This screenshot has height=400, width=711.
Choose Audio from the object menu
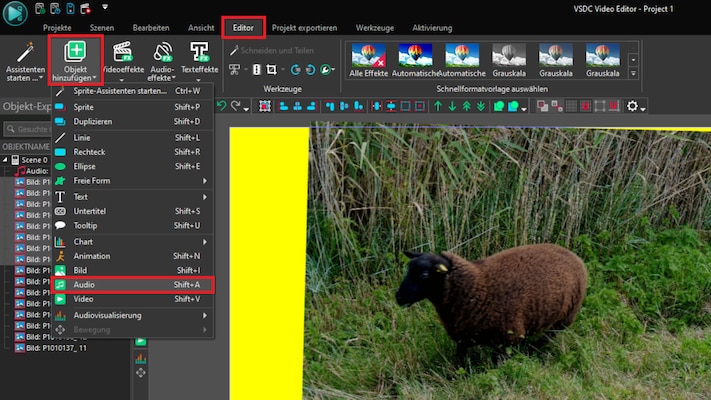(x=84, y=285)
